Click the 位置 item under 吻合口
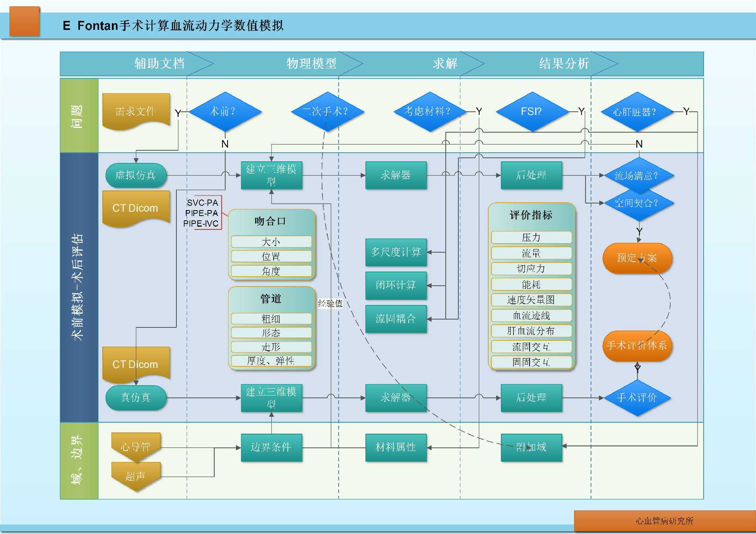Image resolution: width=756 pixels, height=534 pixels. (x=271, y=257)
